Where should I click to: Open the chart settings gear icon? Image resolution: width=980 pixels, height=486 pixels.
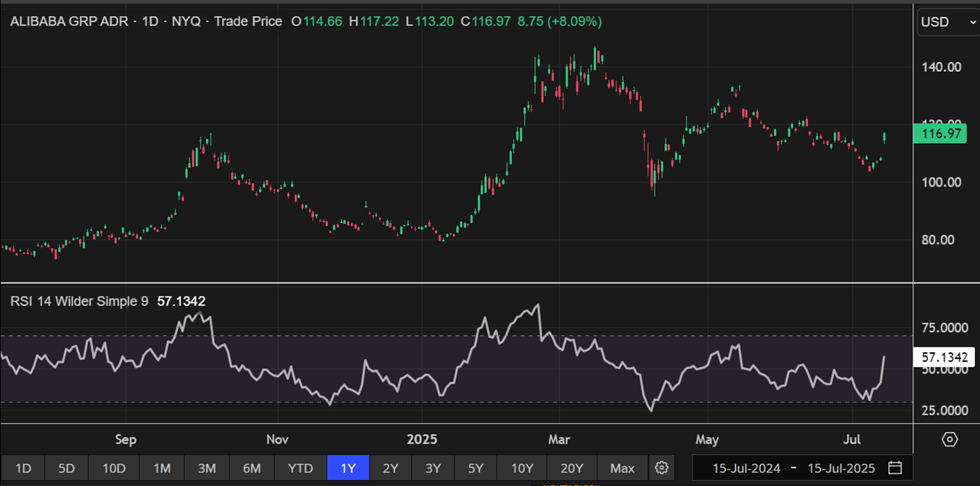tap(661, 468)
